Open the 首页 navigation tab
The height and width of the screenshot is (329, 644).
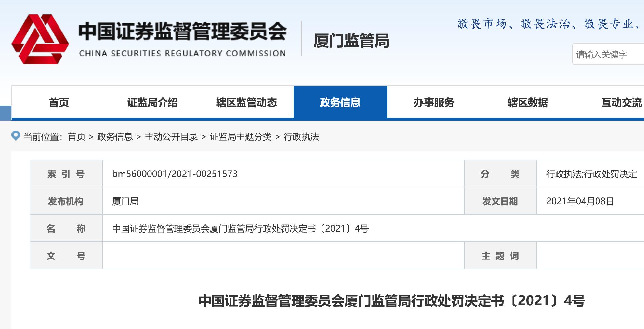[59, 102]
